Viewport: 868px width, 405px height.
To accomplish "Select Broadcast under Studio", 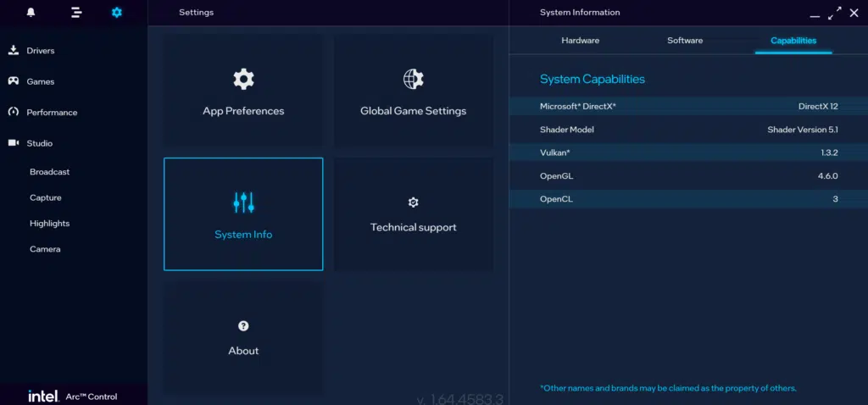I will [x=50, y=172].
